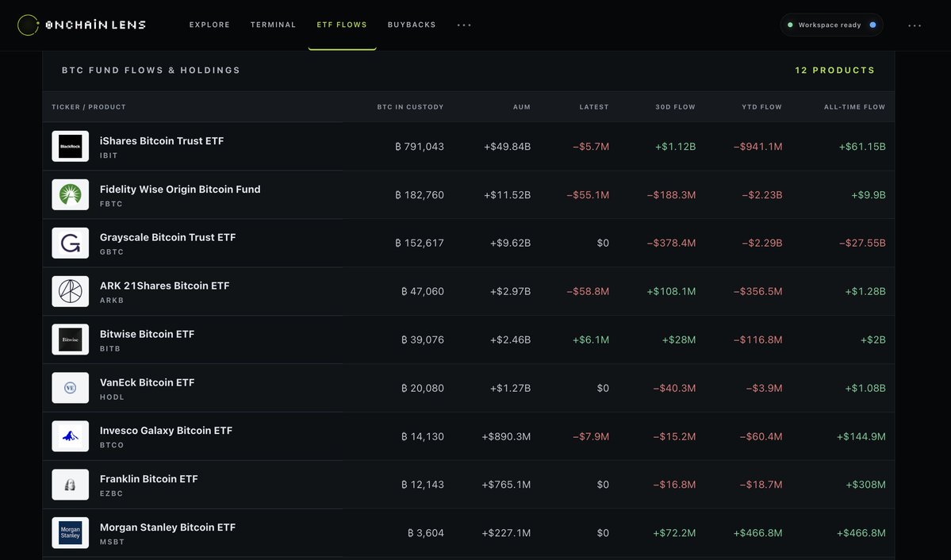Click the BTCO all-time flow '+$144.9M'
951x560 pixels.
click(x=861, y=436)
